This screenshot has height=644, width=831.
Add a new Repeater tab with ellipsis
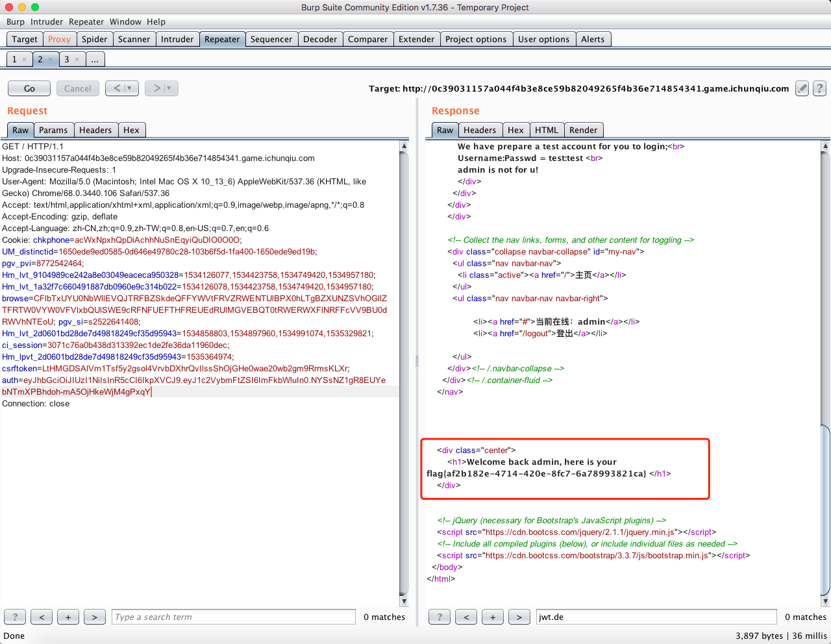click(x=95, y=59)
